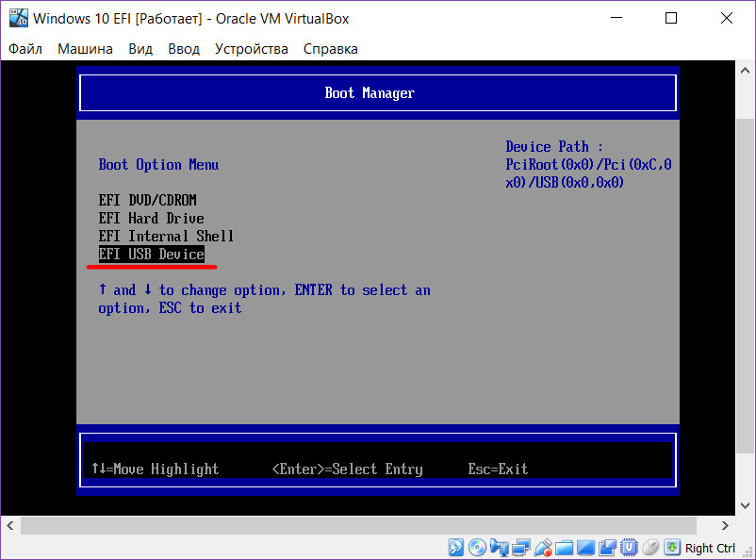The image size is (756, 560).
Task: Minimize the VirtualBox window
Action: pyautogui.click(x=616, y=18)
